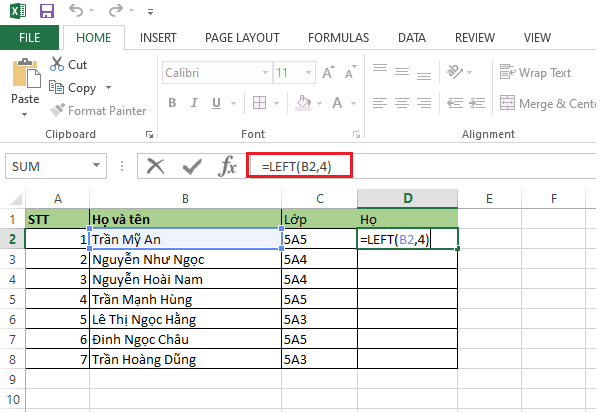Open the Clipboard pane launcher

(149, 134)
